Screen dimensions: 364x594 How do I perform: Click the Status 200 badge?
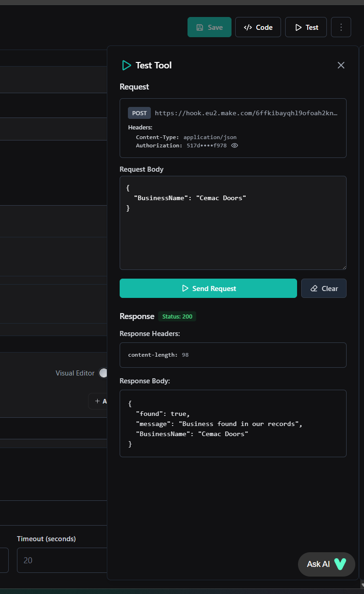[x=177, y=316]
